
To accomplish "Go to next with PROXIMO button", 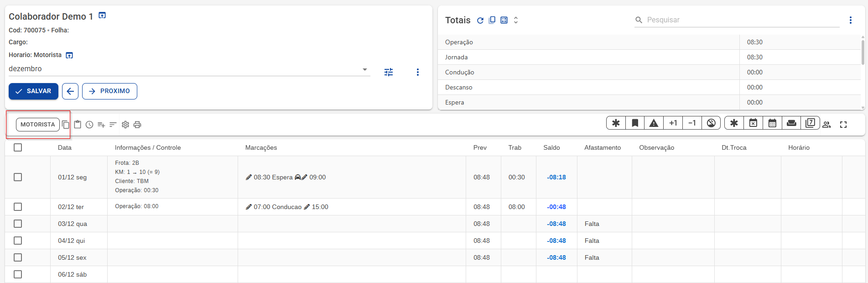I will pyautogui.click(x=109, y=91).
